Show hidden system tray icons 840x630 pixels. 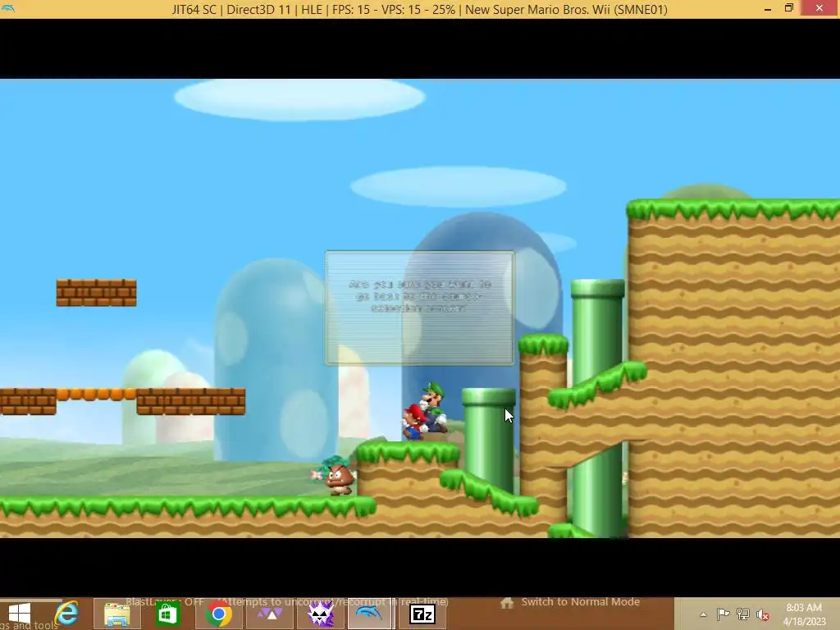point(703,614)
